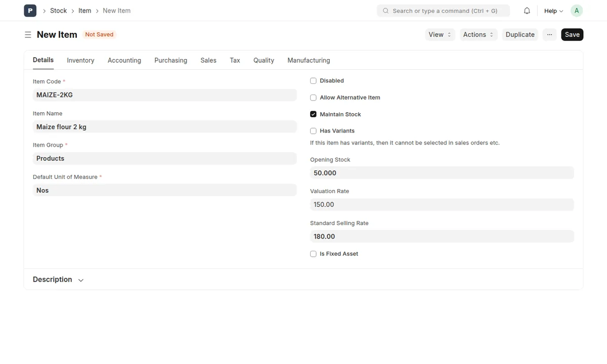The height and width of the screenshot is (364, 607).
Task: Open the three-dots more options menu
Action: [x=549, y=34]
